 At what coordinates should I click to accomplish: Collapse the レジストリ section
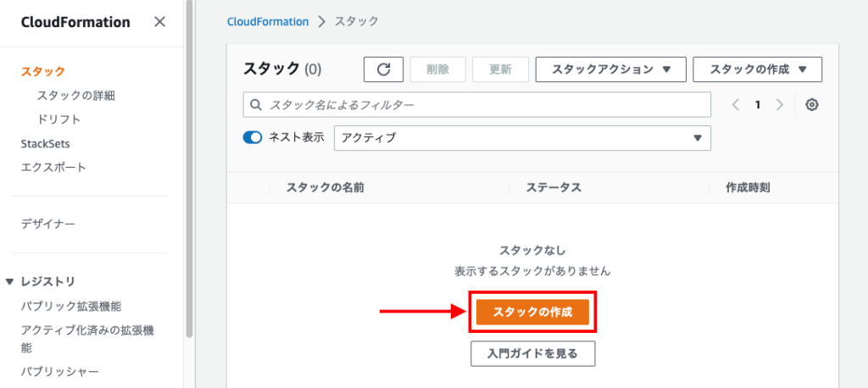coord(9,282)
